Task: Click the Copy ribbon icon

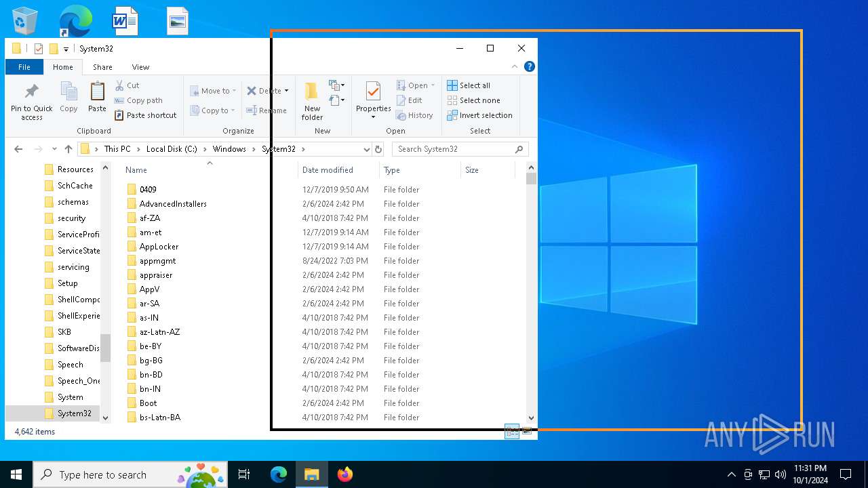Action: (x=68, y=98)
